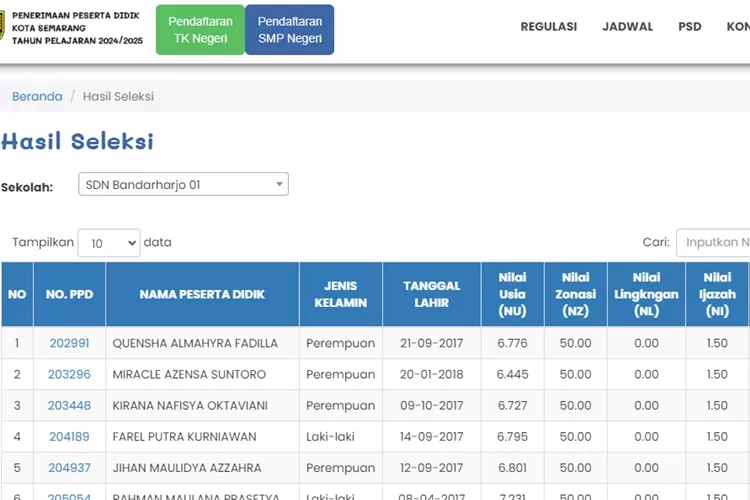Click Nilai Usia value 6.445

(512, 374)
